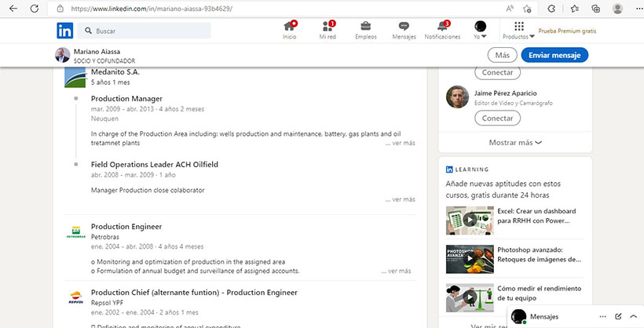Viewport: 644px width, 328px height.
Task: Expand ver más under Production Manager
Action: coord(400,144)
